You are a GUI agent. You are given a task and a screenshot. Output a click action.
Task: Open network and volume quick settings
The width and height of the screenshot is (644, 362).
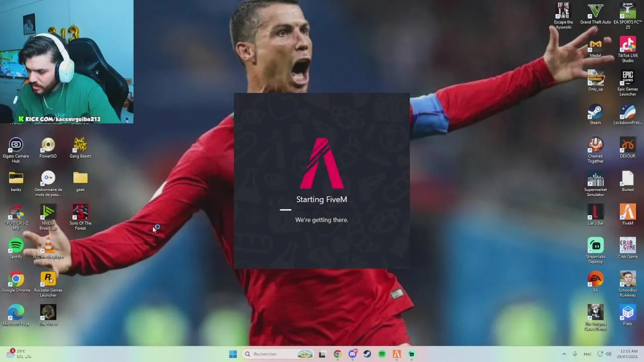(604, 354)
